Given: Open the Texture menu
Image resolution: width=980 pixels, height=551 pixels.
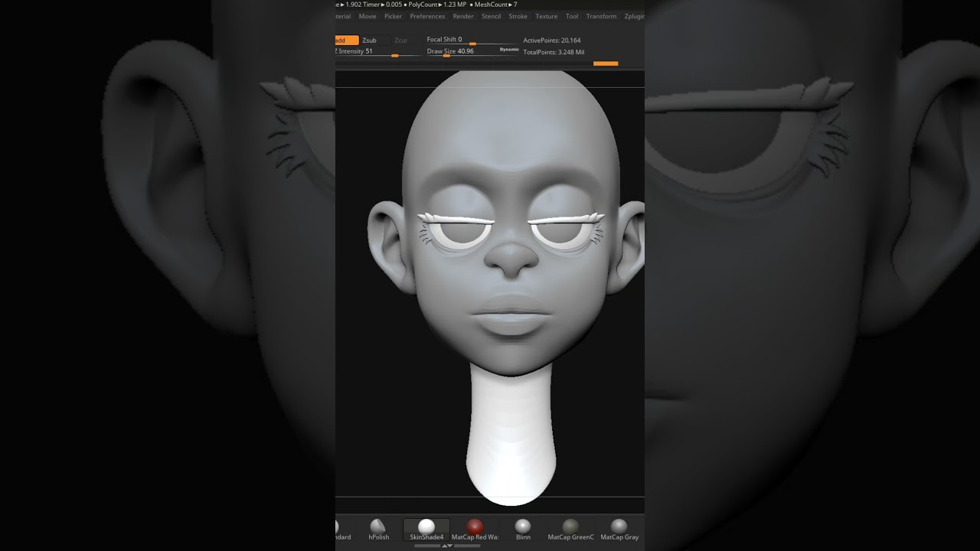Looking at the screenshot, I should (x=547, y=16).
